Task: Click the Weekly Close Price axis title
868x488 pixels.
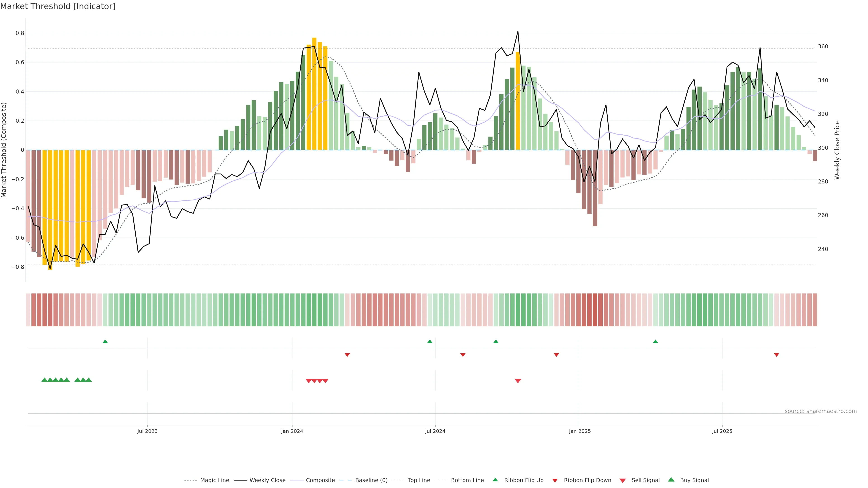Action: (837, 150)
